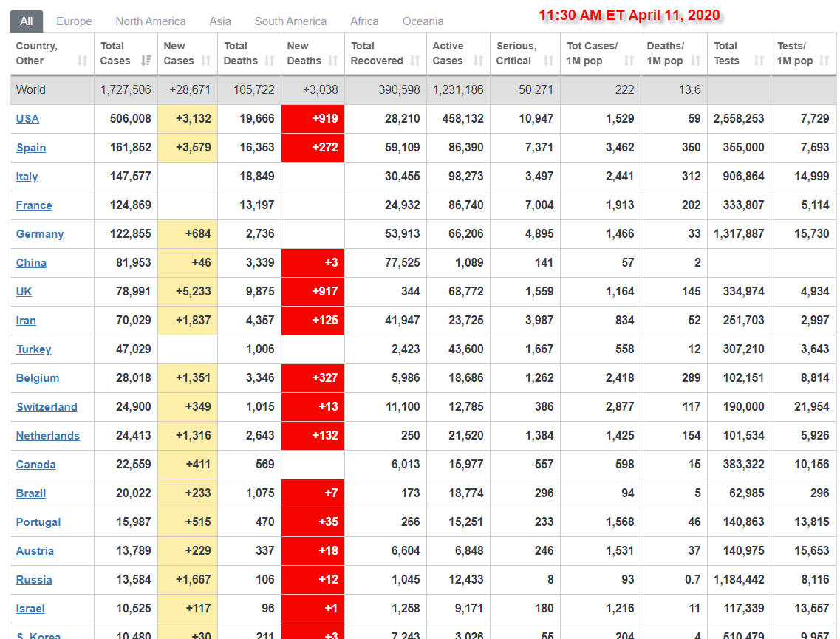This screenshot has width=840, height=639.
Task: Select the North America tab
Action: click(151, 21)
